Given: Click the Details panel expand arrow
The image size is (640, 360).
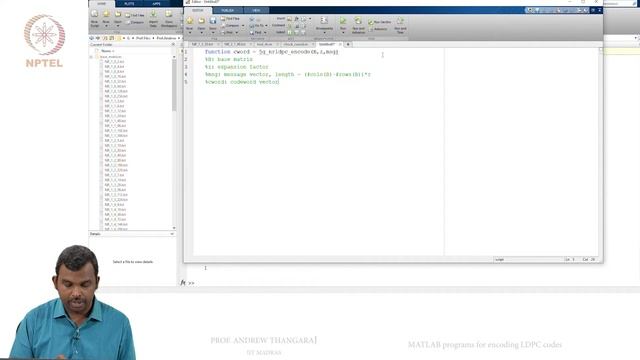Looking at the screenshot, I should 172,234.
